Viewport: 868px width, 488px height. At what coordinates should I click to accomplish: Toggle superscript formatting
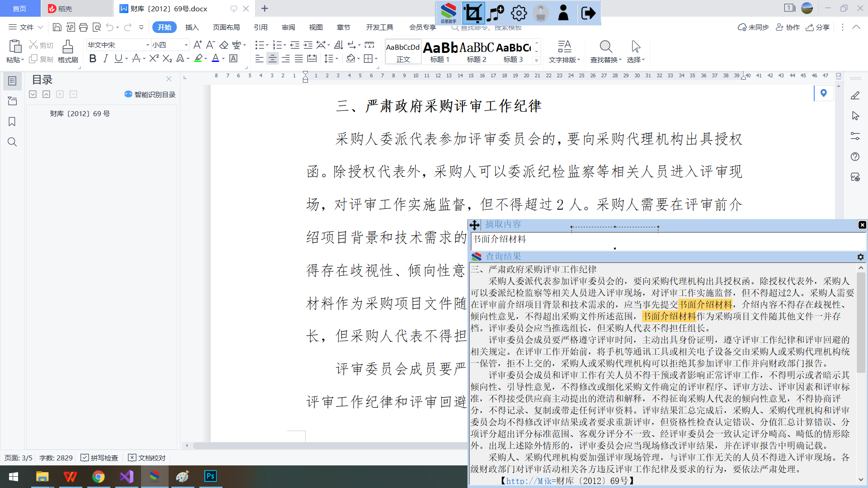coord(154,58)
